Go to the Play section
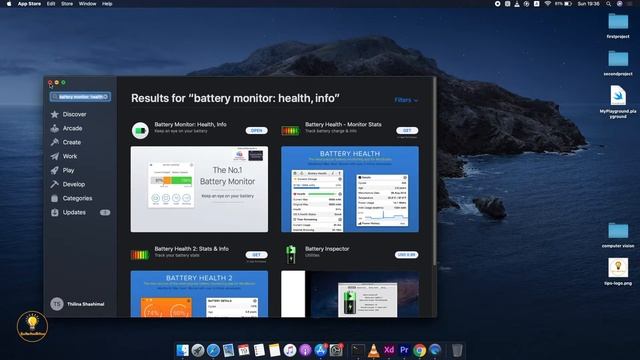The height and width of the screenshot is (360, 640). coord(68,170)
